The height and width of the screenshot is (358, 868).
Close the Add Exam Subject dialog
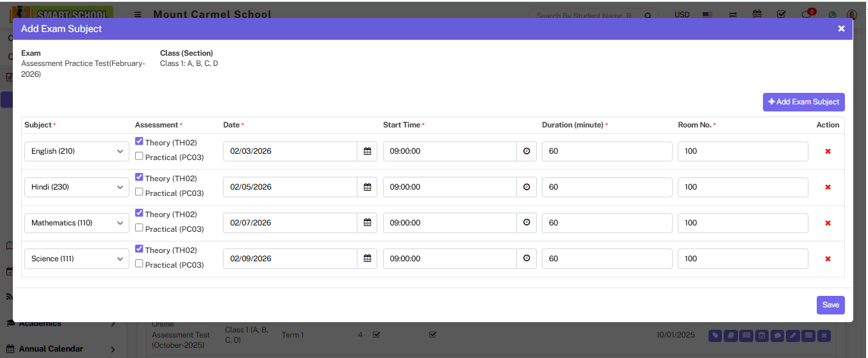coord(841,29)
